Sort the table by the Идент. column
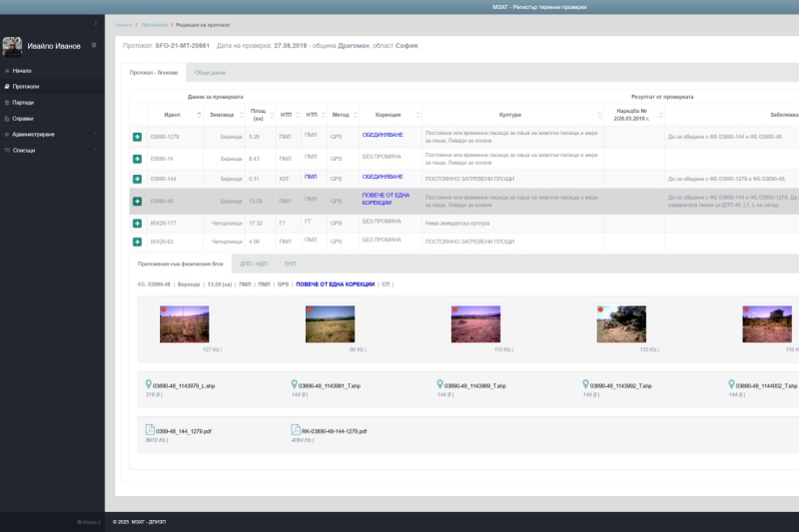Image resolution: width=799 pixels, height=532 pixels. click(172, 115)
